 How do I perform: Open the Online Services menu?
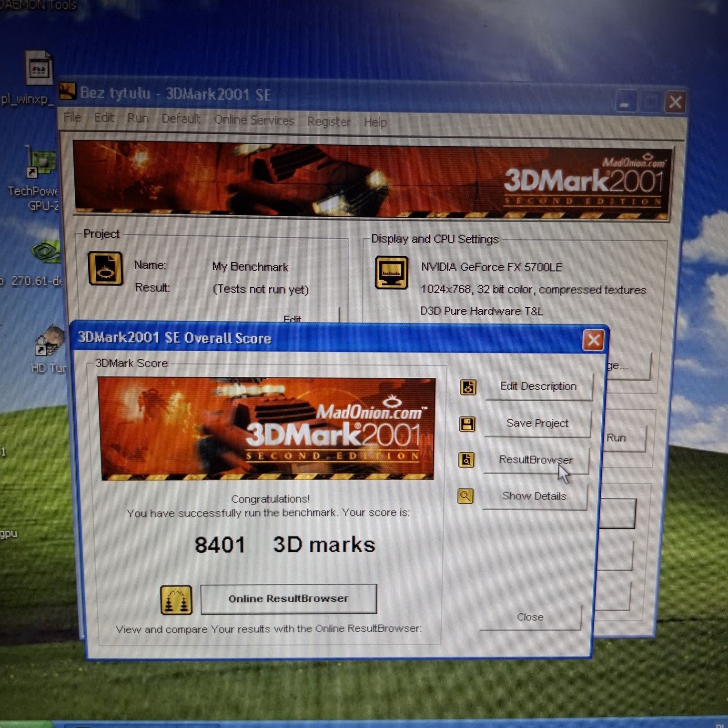tap(254, 120)
